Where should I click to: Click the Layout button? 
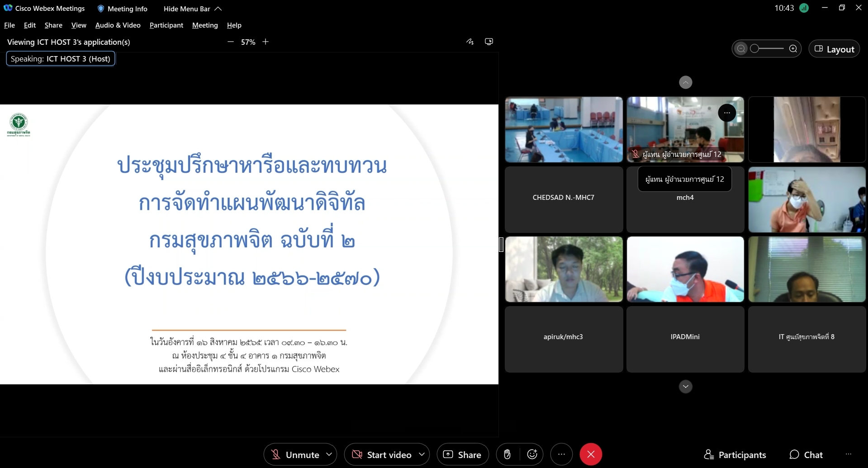(834, 49)
